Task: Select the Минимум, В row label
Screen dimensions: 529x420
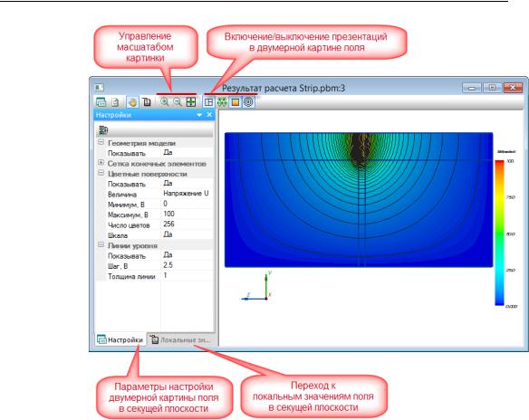Action: 126,205
